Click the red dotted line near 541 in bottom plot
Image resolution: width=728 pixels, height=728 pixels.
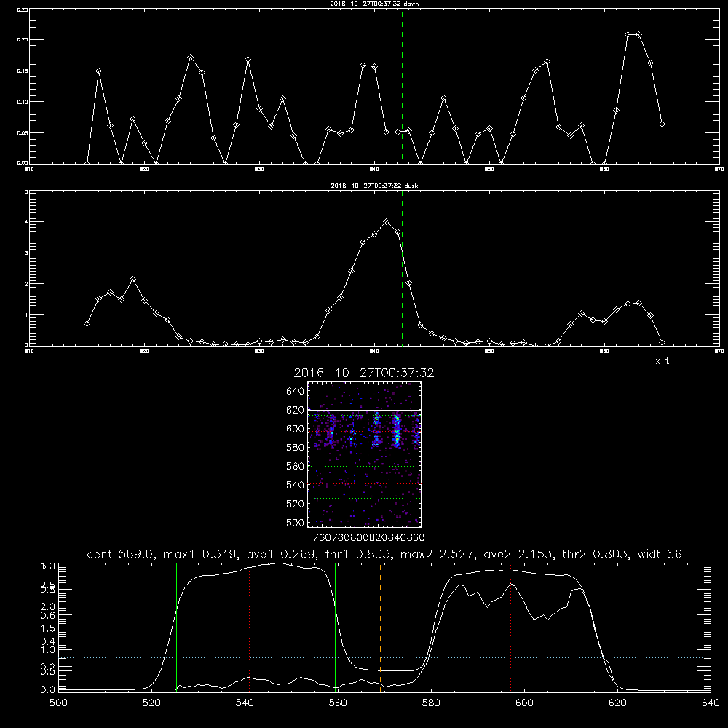249,627
